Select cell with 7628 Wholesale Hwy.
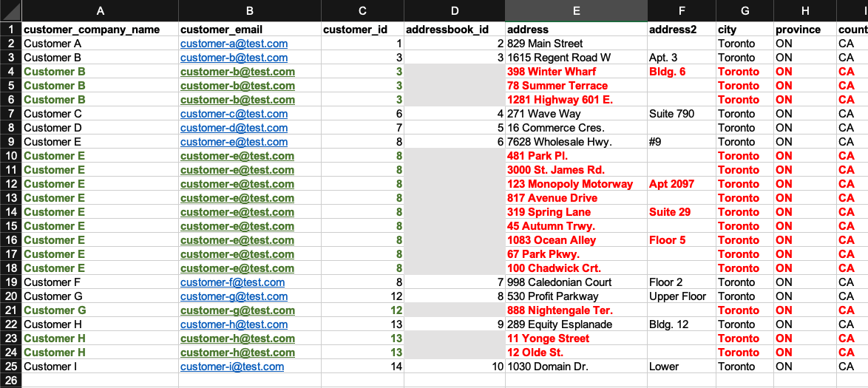 [576, 142]
